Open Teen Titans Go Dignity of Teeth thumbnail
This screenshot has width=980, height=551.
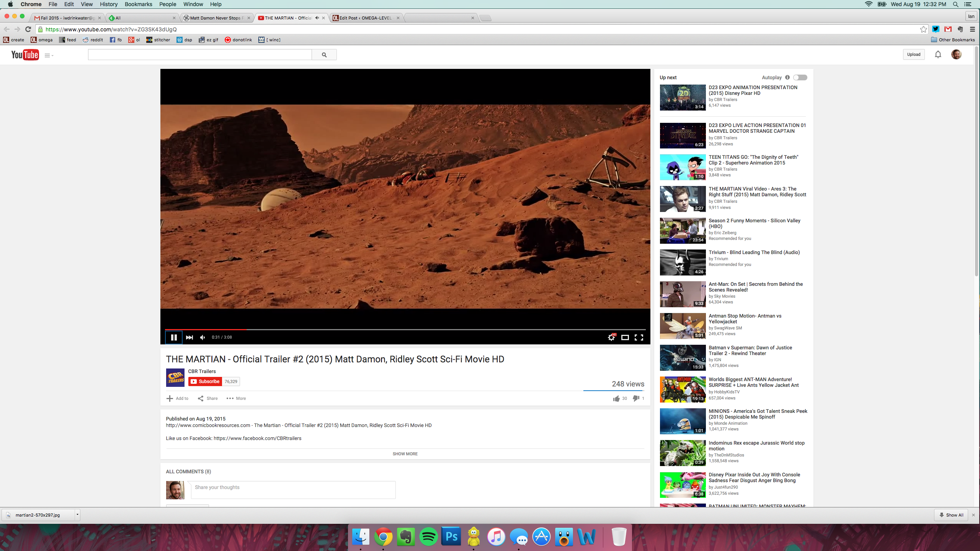[683, 167]
